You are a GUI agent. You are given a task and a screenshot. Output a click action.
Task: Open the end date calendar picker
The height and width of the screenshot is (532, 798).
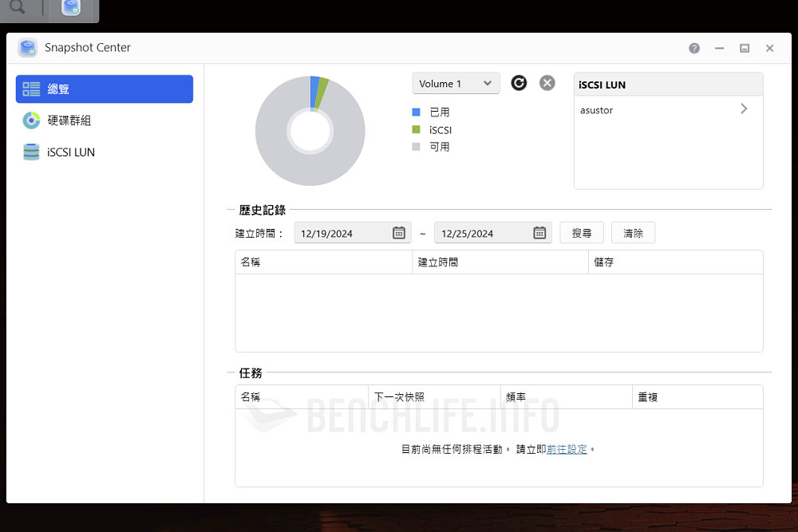[539, 233]
